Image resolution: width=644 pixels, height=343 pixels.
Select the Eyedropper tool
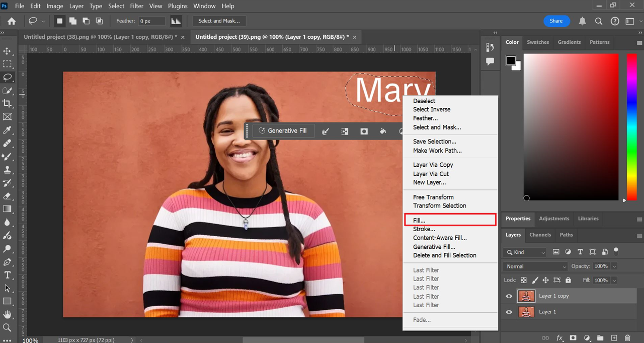point(7,130)
